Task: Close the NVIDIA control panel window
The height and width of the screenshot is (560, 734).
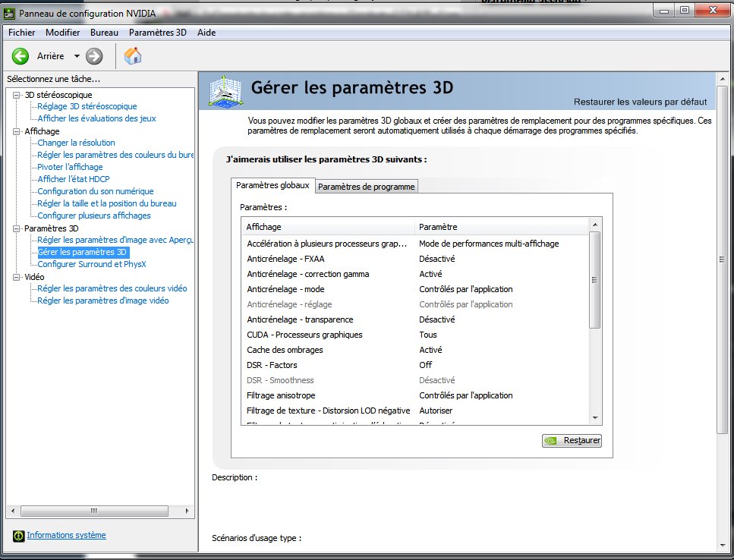Action: [x=713, y=11]
